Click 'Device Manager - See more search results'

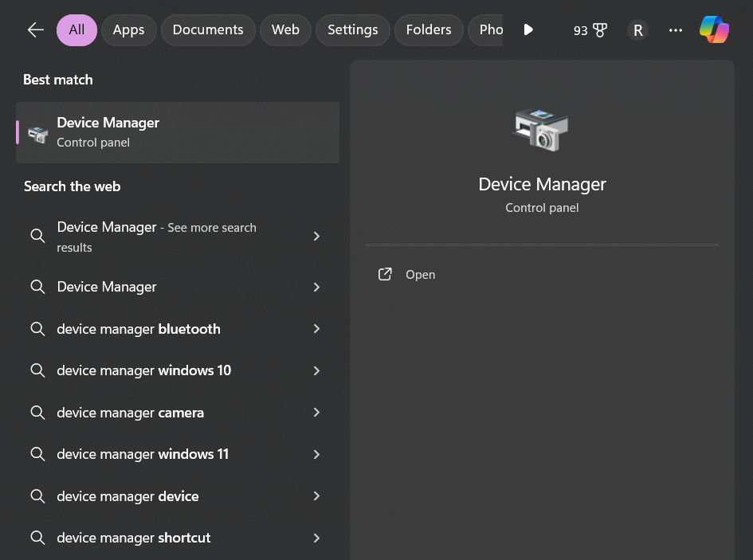[x=156, y=237]
